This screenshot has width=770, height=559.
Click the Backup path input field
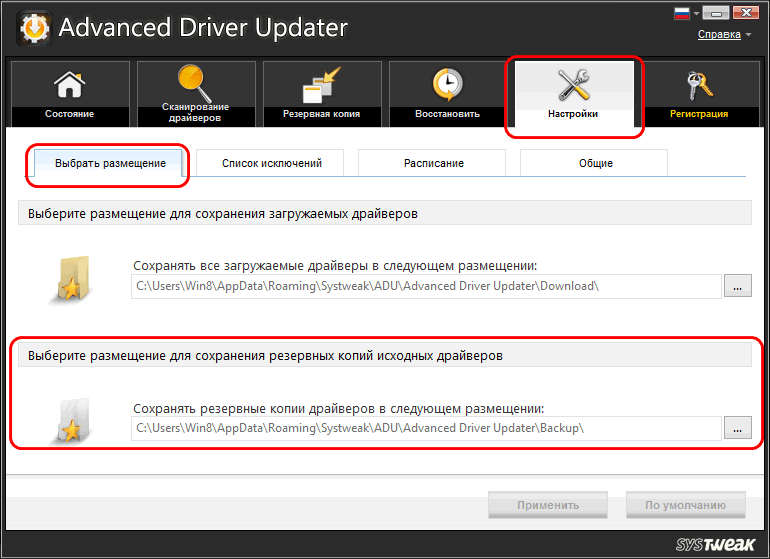click(x=426, y=428)
